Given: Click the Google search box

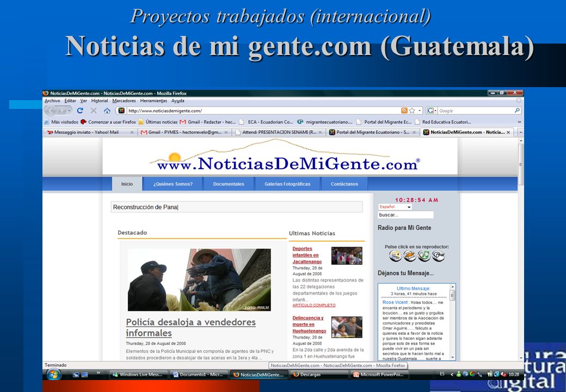Looking at the screenshot, I should (x=476, y=111).
